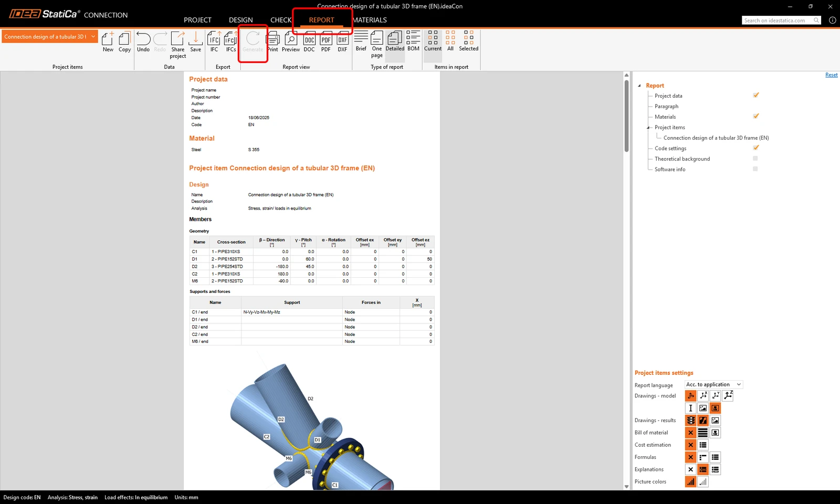This screenshot has height=504, width=840.
Task: Print the report
Action: pyautogui.click(x=273, y=41)
